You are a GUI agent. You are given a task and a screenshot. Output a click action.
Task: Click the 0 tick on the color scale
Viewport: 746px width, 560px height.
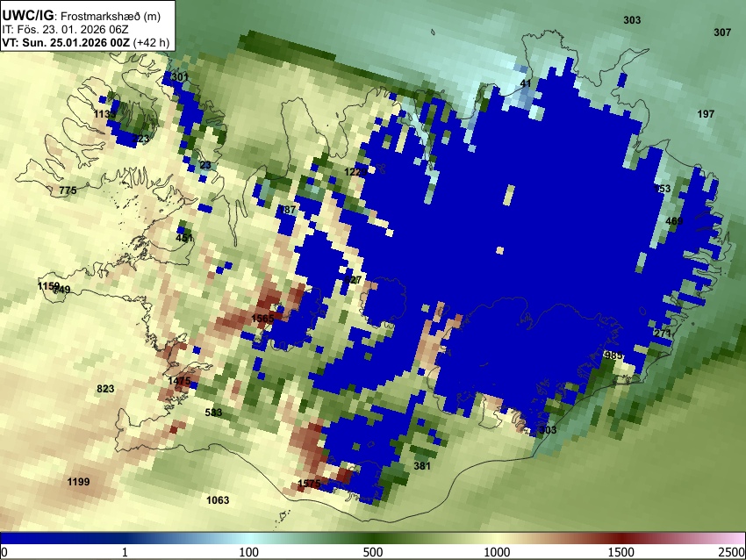click(x=4, y=552)
